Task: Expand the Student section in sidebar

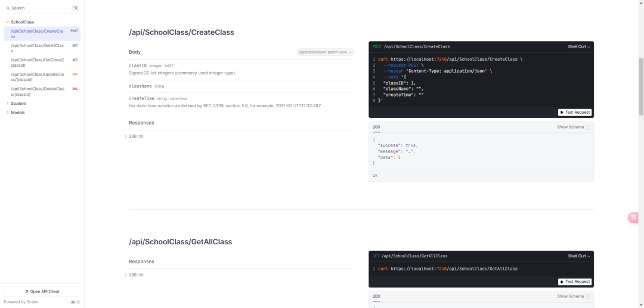Action: click(18, 103)
